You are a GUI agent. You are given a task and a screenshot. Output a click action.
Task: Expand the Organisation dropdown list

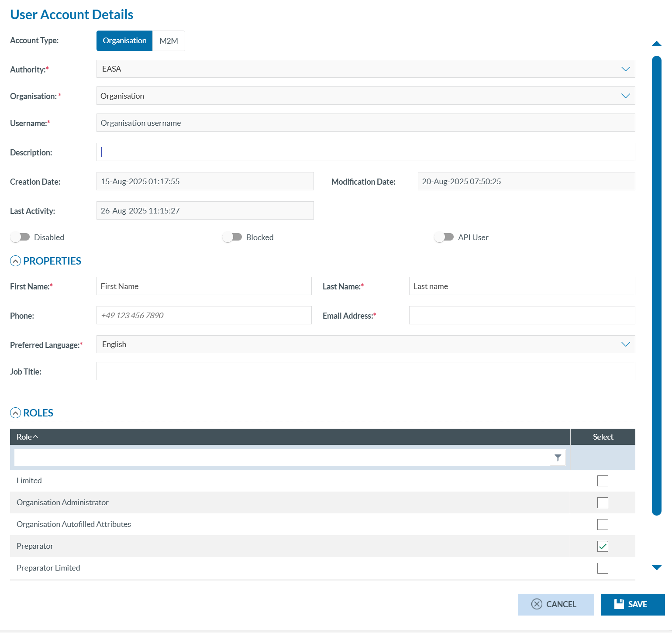click(x=365, y=96)
